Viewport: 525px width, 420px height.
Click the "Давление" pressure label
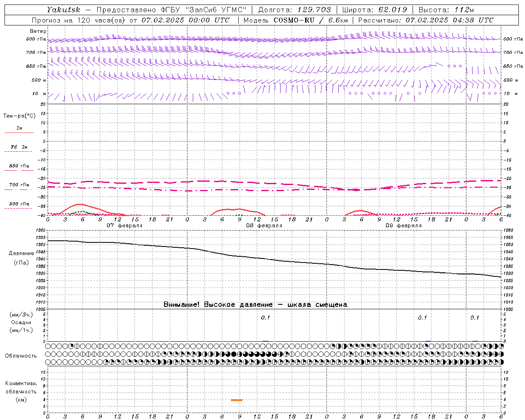pos(21,253)
